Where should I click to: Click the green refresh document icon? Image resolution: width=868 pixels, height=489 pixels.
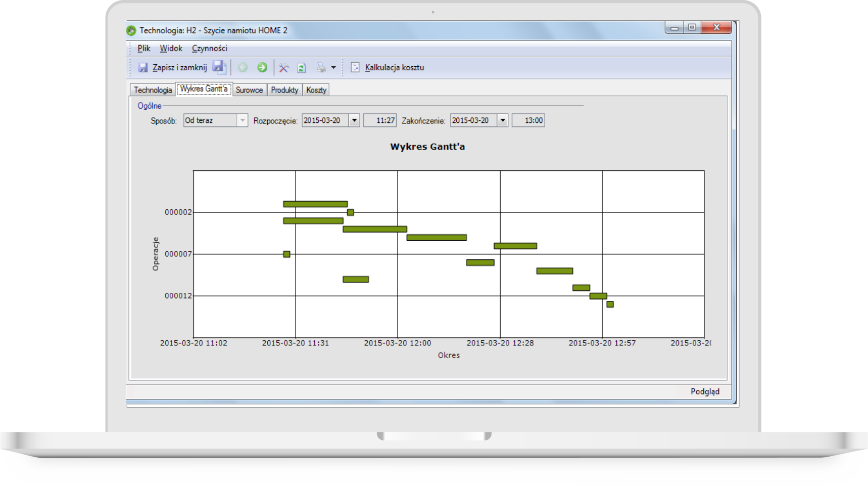(302, 67)
